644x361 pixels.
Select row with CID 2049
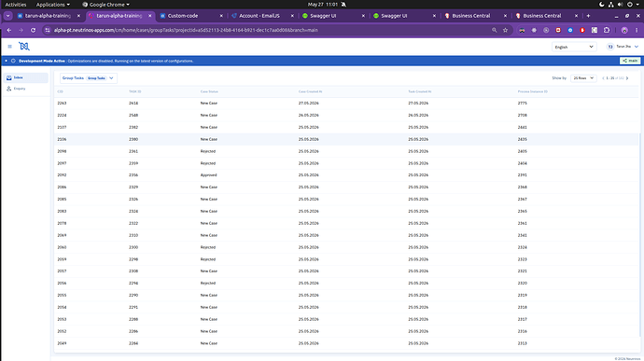pyautogui.click(x=347, y=343)
